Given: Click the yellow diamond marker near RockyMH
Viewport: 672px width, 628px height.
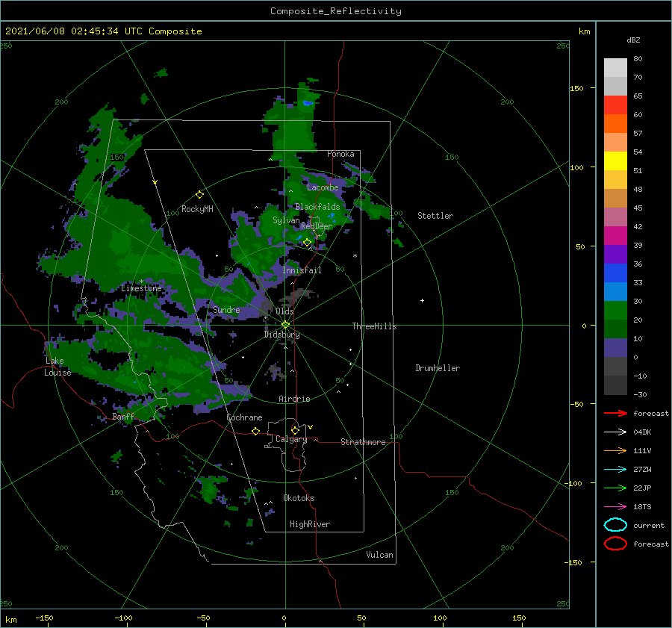Looking at the screenshot, I should click(x=199, y=195).
